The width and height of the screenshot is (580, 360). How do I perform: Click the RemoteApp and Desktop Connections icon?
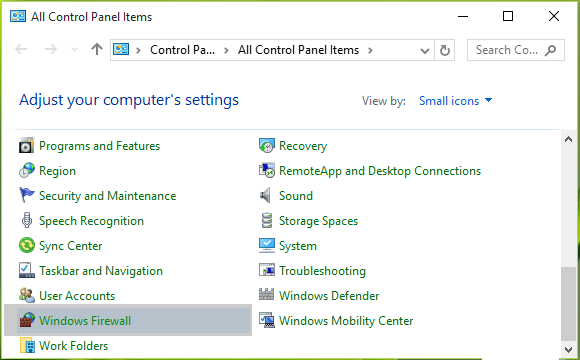point(267,171)
